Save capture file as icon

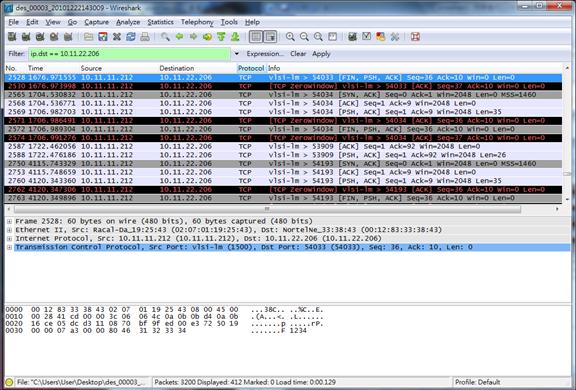point(103,37)
